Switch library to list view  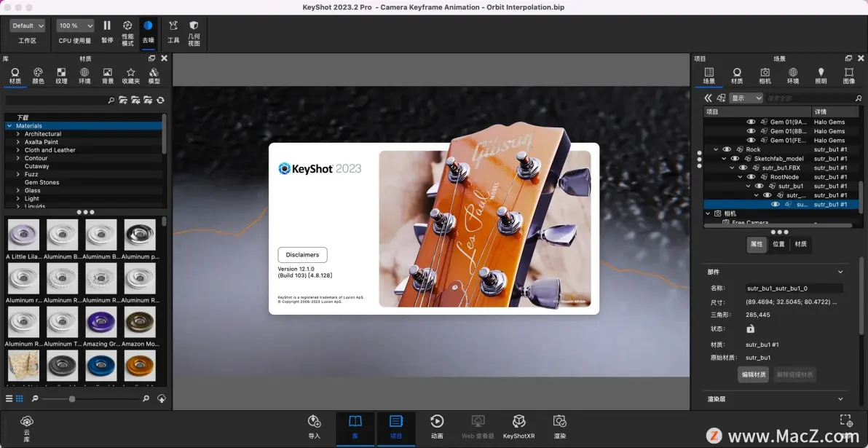pos(9,398)
